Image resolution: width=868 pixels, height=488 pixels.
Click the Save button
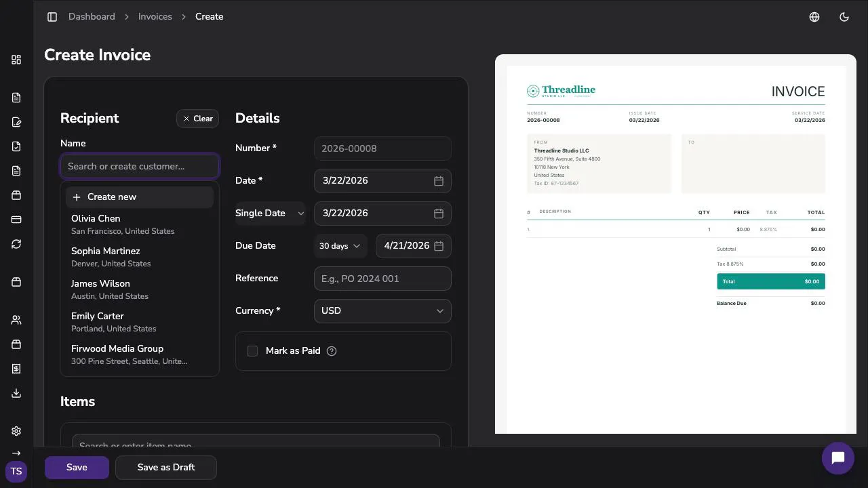(77, 468)
